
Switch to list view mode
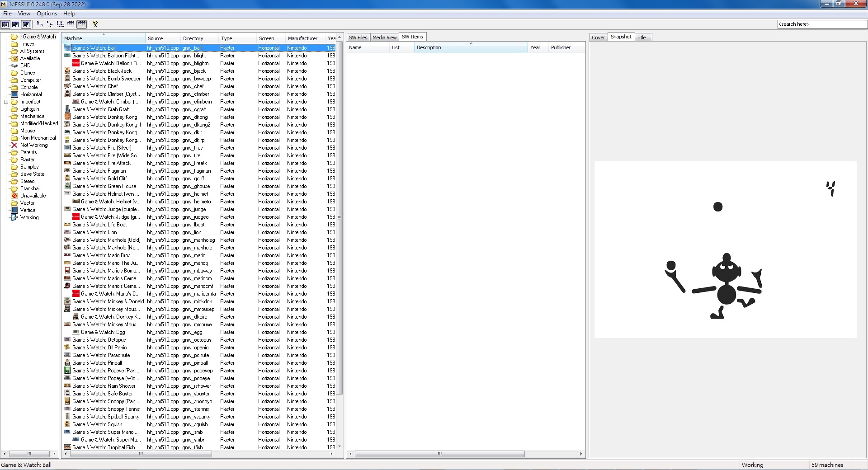(60, 24)
